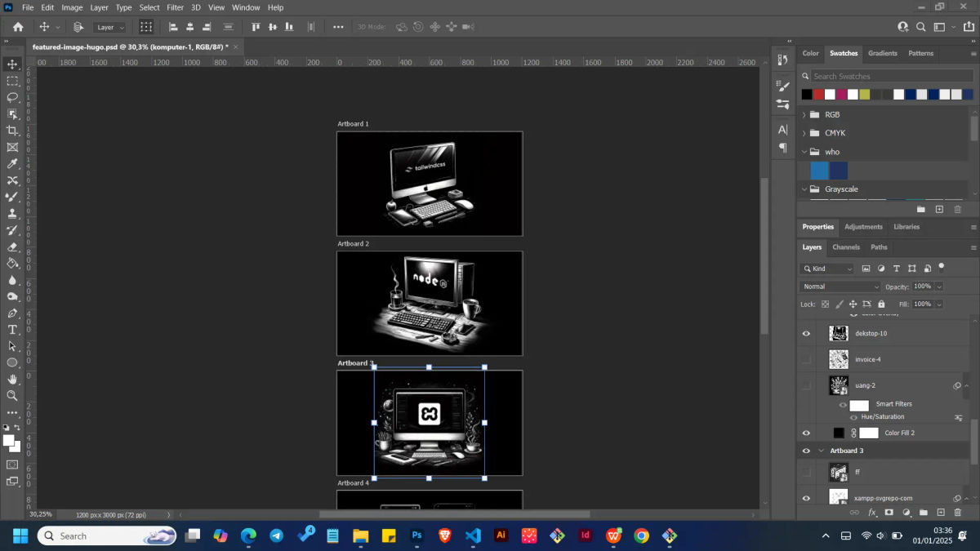Collapse the Artboard 3 group
This screenshot has width=980, height=551.
(x=822, y=451)
